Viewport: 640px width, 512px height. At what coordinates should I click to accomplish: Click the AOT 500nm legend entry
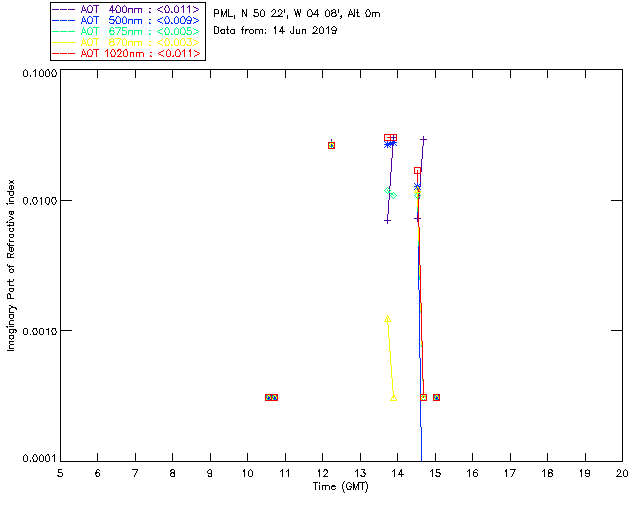tap(127, 20)
